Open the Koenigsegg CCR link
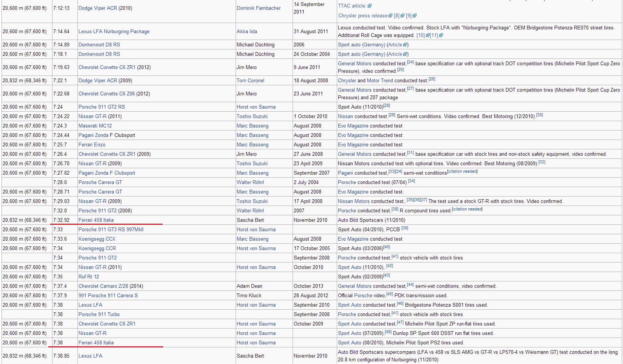This screenshot has height=364, width=623. [x=97, y=248]
